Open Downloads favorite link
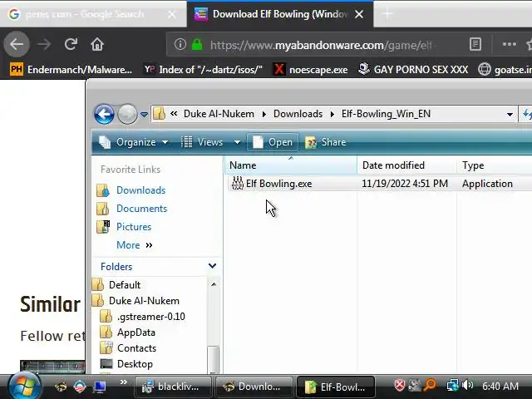The height and width of the screenshot is (399, 532). [140, 190]
